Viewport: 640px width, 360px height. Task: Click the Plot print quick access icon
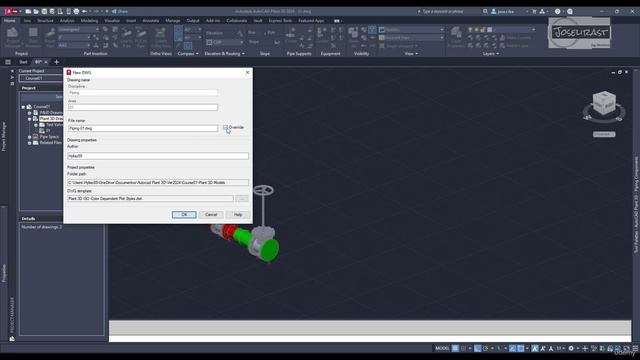tap(76, 11)
